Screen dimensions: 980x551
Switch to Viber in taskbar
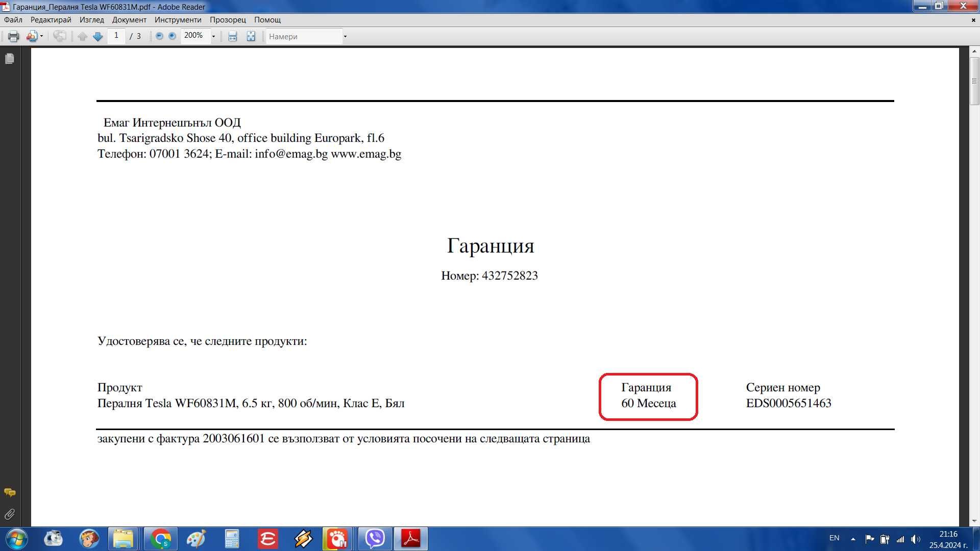click(x=375, y=539)
